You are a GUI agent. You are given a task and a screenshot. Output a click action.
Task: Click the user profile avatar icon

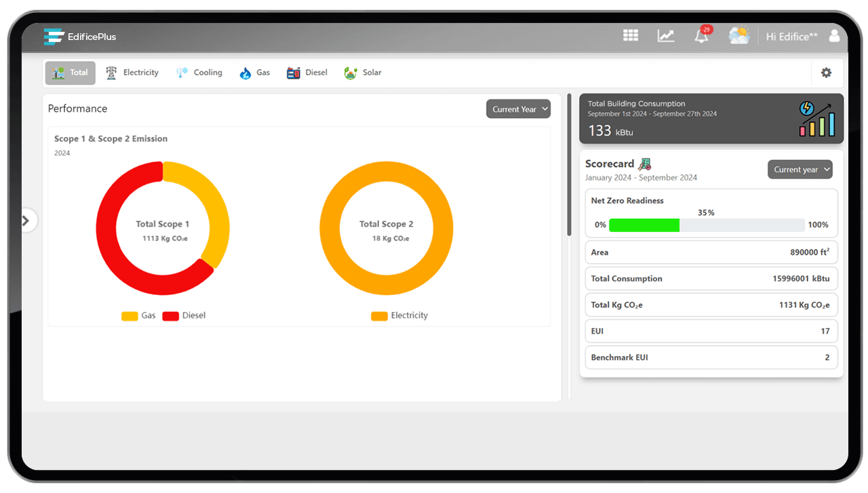click(x=834, y=35)
